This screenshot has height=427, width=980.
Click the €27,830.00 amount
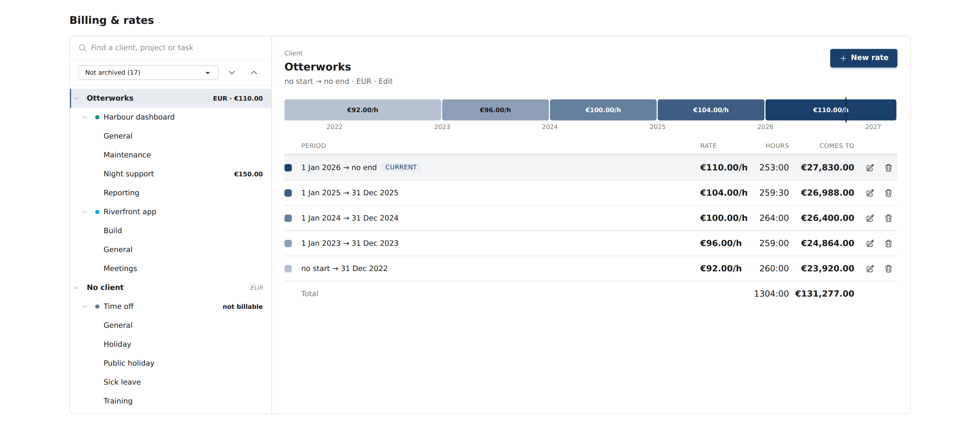coord(828,168)
